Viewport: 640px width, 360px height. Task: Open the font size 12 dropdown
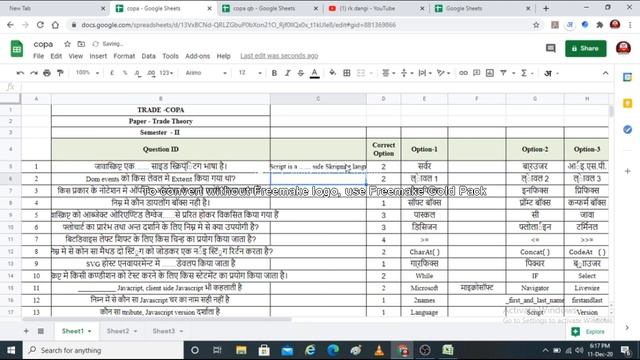pyautogui.click(x=250, y=73)
